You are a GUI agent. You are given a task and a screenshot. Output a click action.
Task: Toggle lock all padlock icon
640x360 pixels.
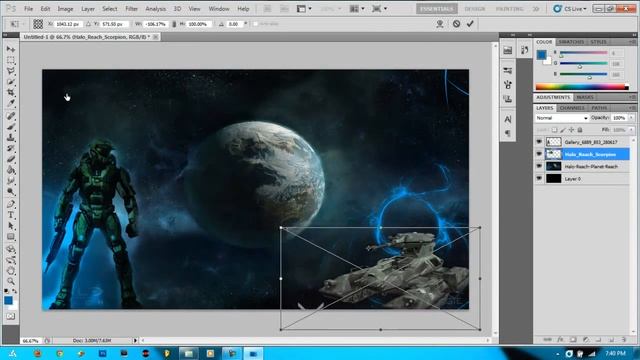[x=580, y=130]
